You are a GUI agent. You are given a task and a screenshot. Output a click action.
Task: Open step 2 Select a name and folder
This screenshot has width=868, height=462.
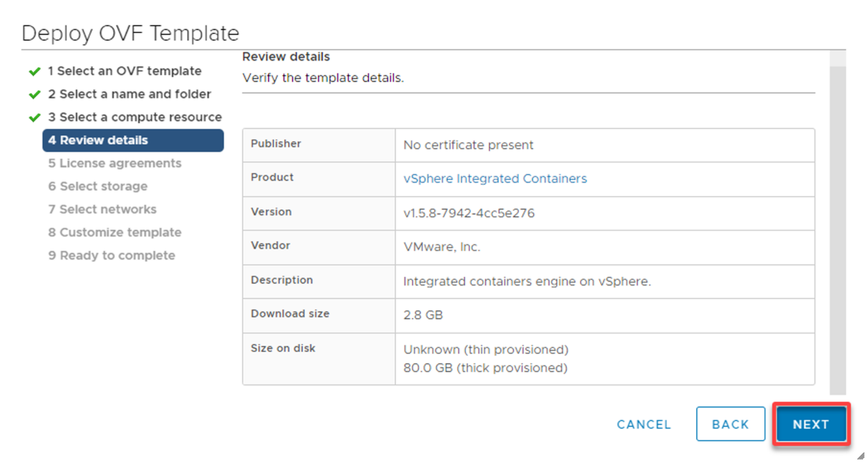coord(129,94)
